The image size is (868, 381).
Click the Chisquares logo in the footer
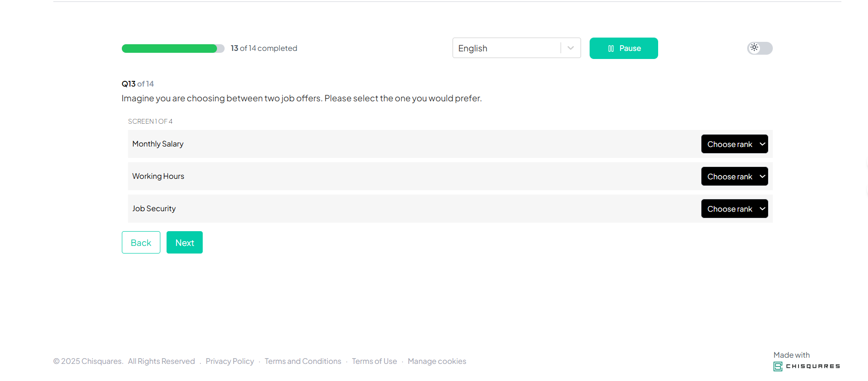click(807, 366)
